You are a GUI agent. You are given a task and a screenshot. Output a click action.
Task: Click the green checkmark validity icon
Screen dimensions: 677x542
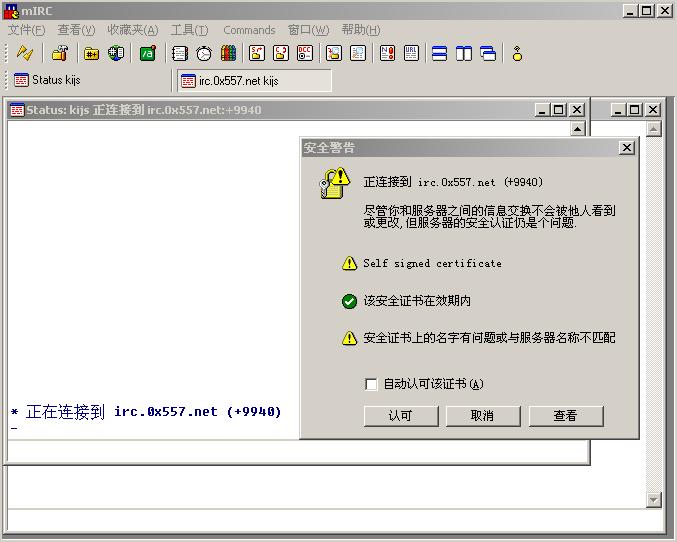pos(349,301)
